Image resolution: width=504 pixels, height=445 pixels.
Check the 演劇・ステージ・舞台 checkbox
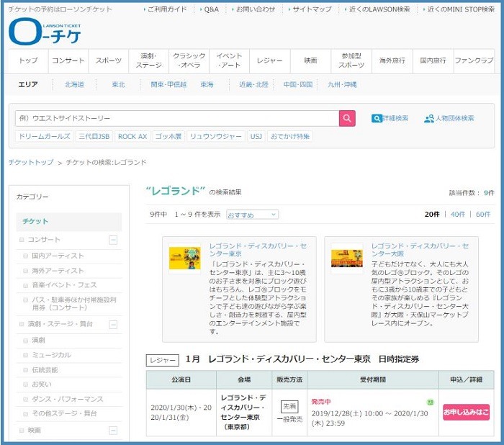click(22, 324)
